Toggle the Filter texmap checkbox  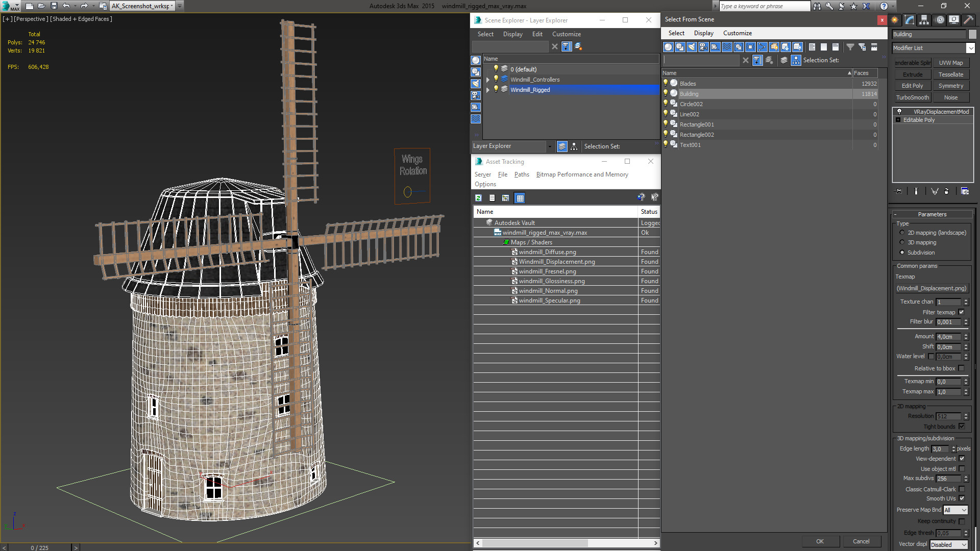point(962,312)
